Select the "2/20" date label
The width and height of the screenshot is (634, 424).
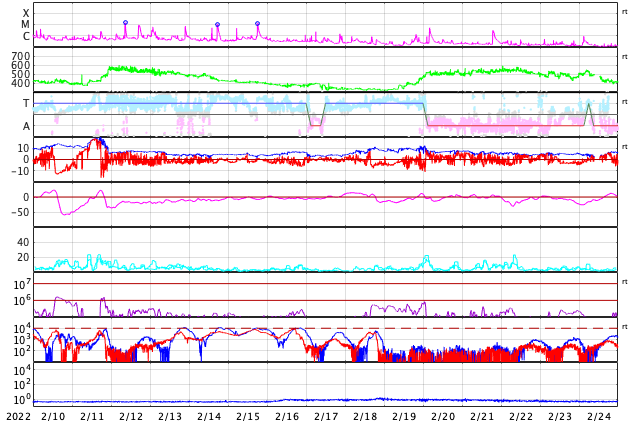click(x=443, y=416)
